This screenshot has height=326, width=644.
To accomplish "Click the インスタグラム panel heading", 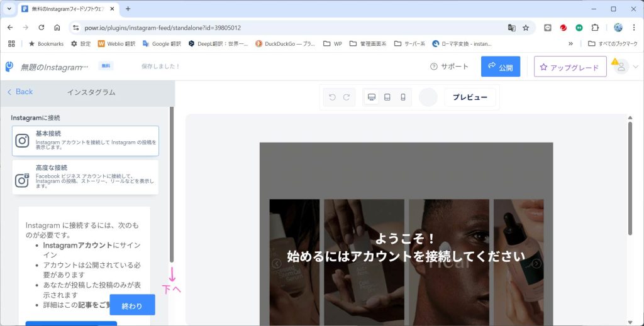I will pyautogui.click(x=91, y=92).
